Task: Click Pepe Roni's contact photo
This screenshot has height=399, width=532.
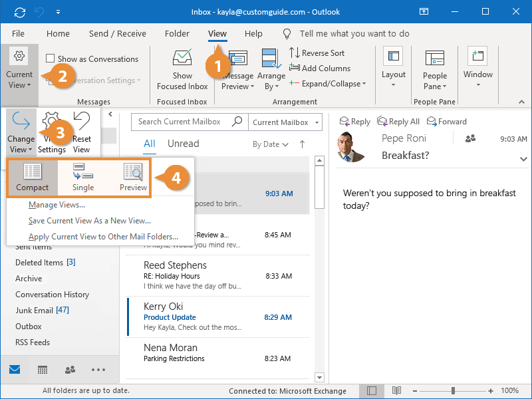Action: [352, 146]
